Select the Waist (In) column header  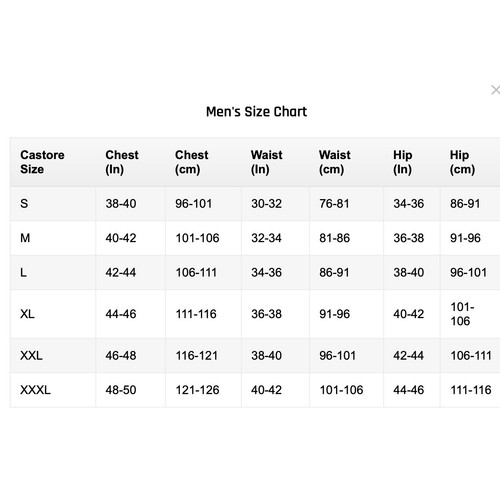(x=266, y=162)
